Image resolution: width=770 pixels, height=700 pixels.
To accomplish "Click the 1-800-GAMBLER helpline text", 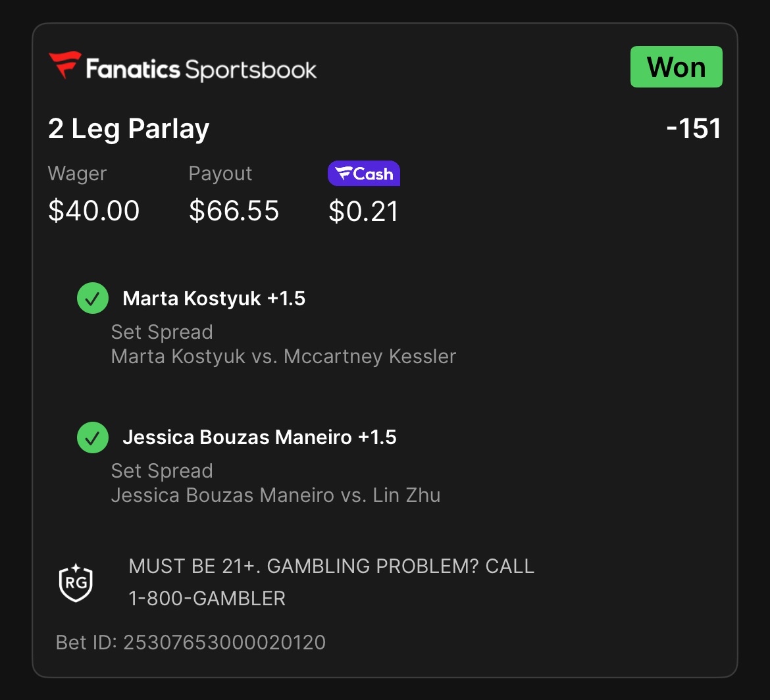I will coord(207,599).
